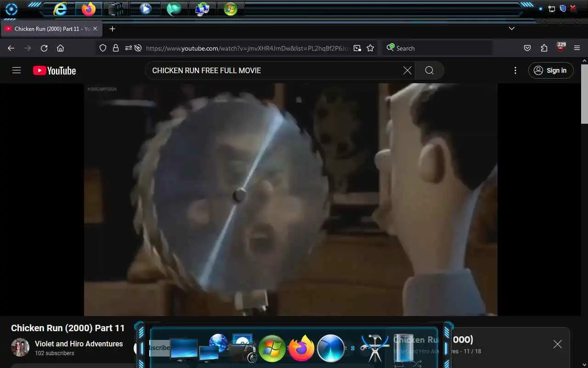The image size is (588, 368).
Task: Click the Firefox icon in the top launcher bar
Action: click(88, 9)
